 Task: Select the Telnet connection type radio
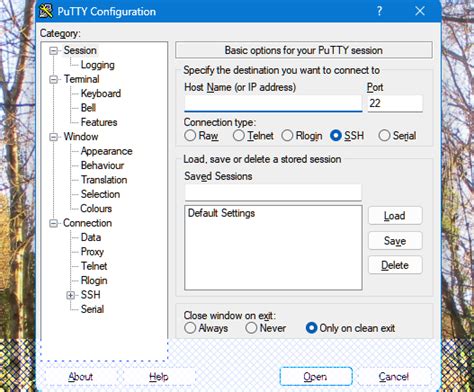tap(239, 136)
